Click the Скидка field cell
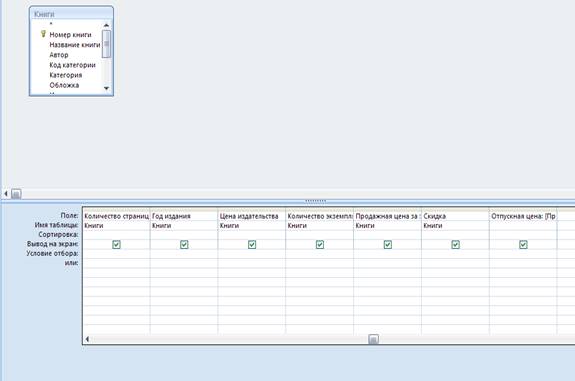575x381 pixels. point(455,216)
